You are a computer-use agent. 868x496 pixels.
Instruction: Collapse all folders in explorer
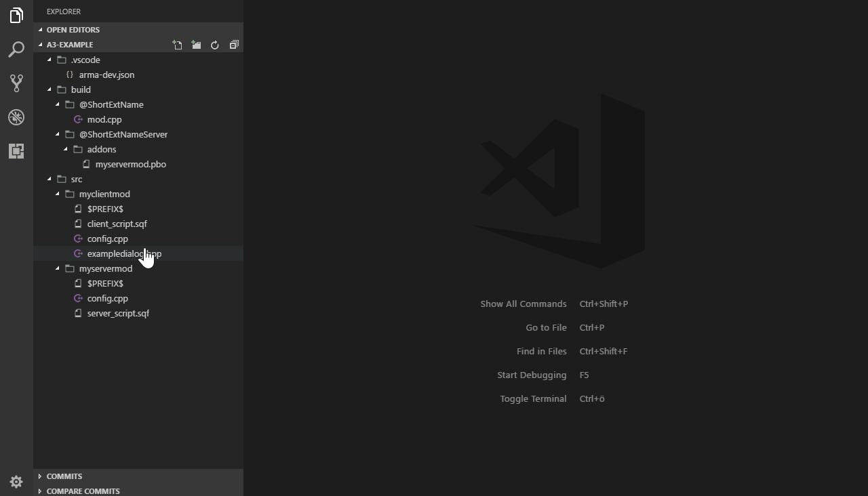tap(234, 45)
